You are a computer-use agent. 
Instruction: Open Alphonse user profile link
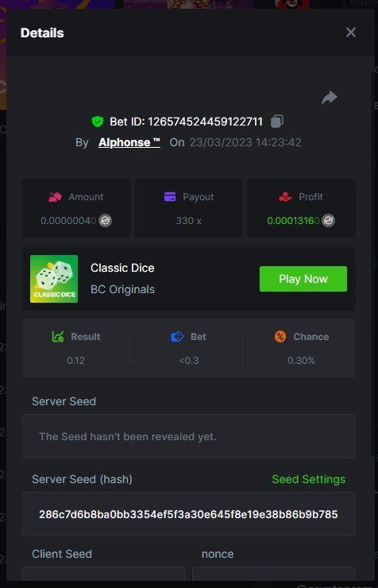tap(129, 142)
